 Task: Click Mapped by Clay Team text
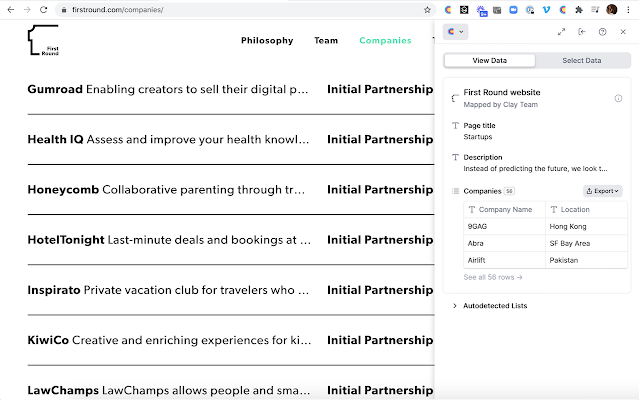click(500, 105)
